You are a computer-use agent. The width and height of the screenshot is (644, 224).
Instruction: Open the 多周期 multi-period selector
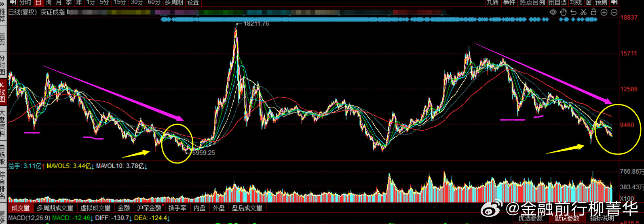(173, 2)
